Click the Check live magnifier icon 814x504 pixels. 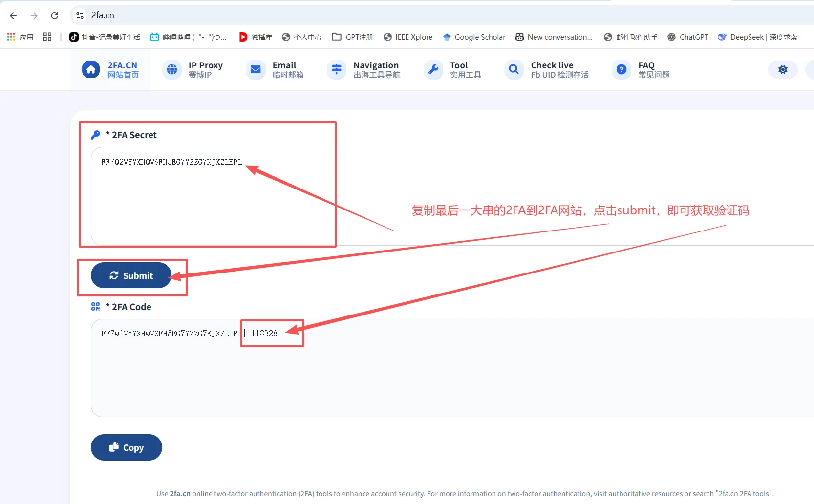514,69
